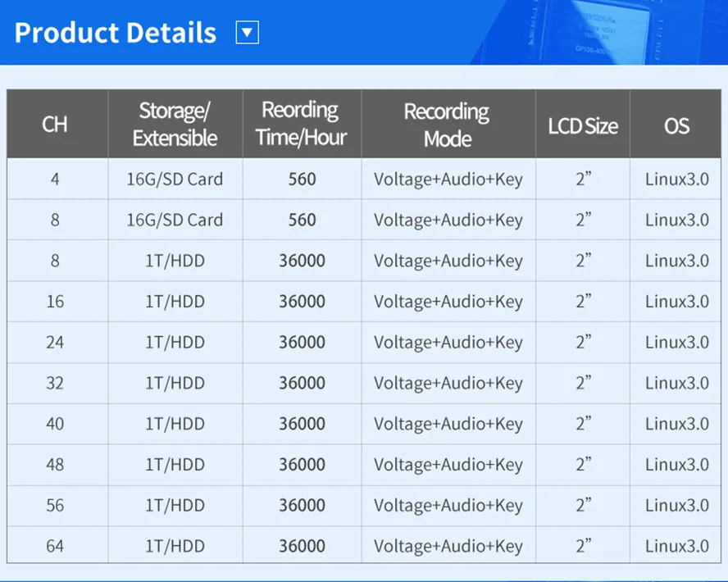This screenshot has width=728, height=582.
Task: Click the LCD Size column header
Action: tap(583, 125)
